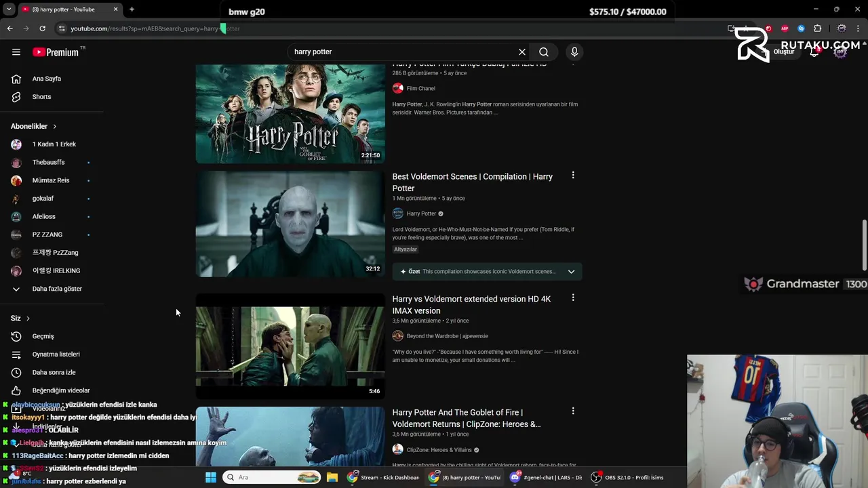This screenshot has width=868, height=488.
Task: Play Harry vs Voldemort IMAX thumbnail
Action: click(x=290, y=346)
